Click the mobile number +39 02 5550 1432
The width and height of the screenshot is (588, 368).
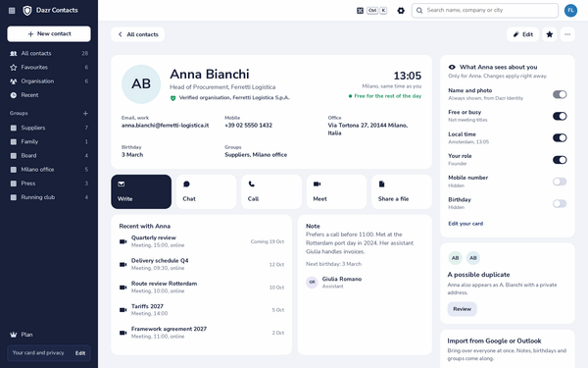pos(248,126)
